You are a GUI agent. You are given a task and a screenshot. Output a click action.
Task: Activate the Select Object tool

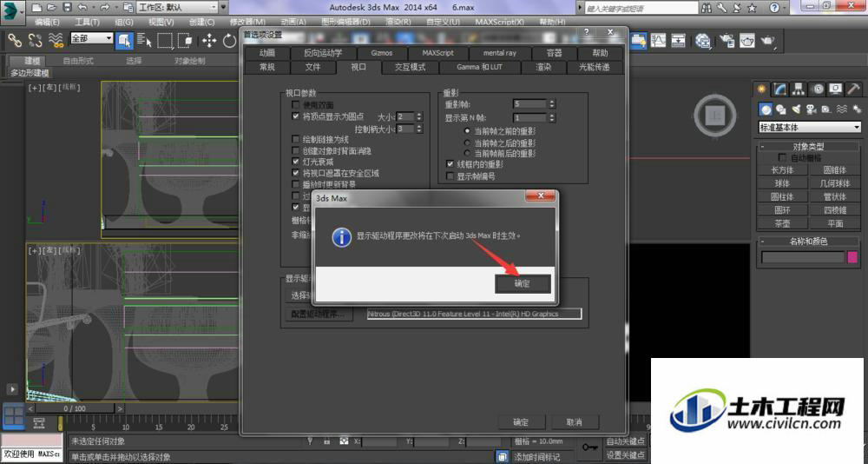coord(124,41)
